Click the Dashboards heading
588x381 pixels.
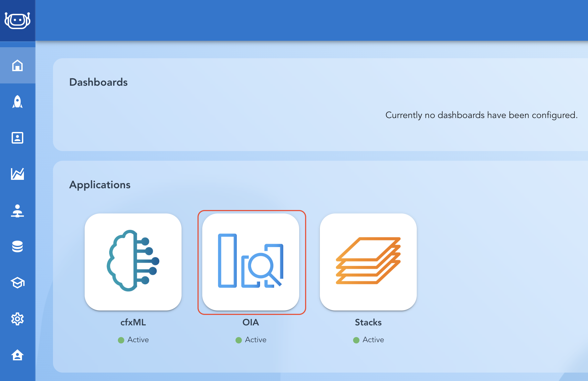pos(99,82)
